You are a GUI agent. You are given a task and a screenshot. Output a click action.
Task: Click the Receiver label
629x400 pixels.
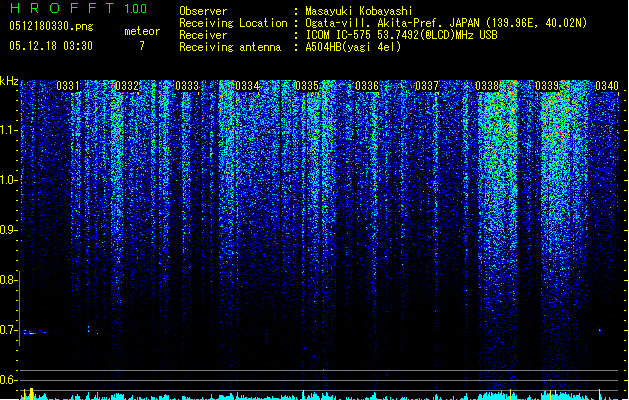coord(203,35)
